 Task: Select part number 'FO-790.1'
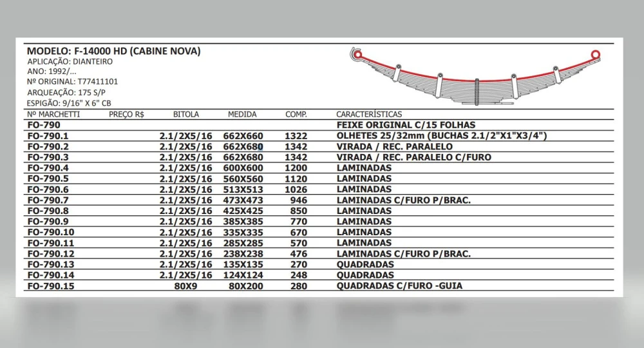pyautogui.click(x=48, y=136)
